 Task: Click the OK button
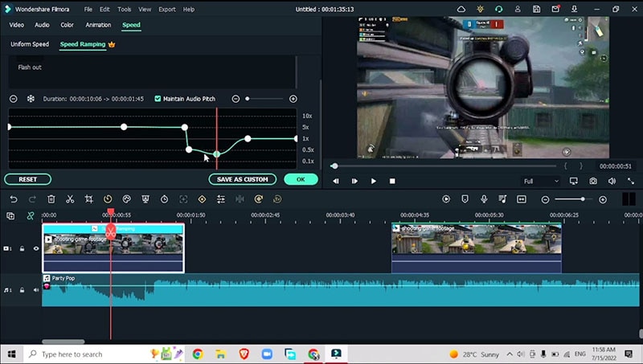pyautogui.click(x=301, y=179)
